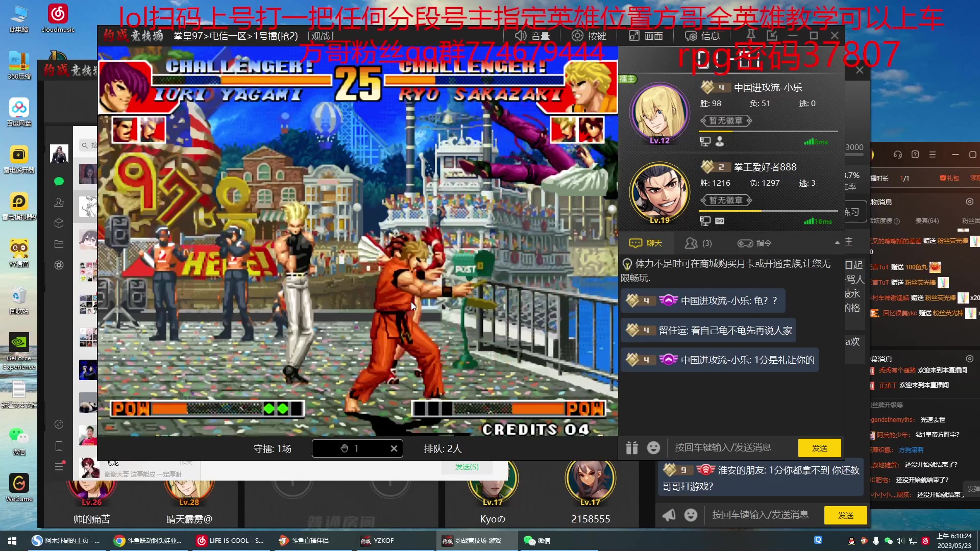Open 回收站 recycle bin
Screen dimensions: 980x551
tap(19, 300)
